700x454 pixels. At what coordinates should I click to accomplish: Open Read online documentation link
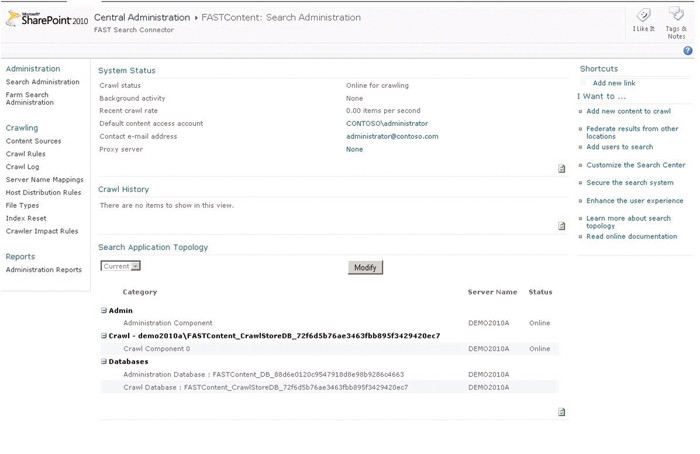[x=631, y=237]
